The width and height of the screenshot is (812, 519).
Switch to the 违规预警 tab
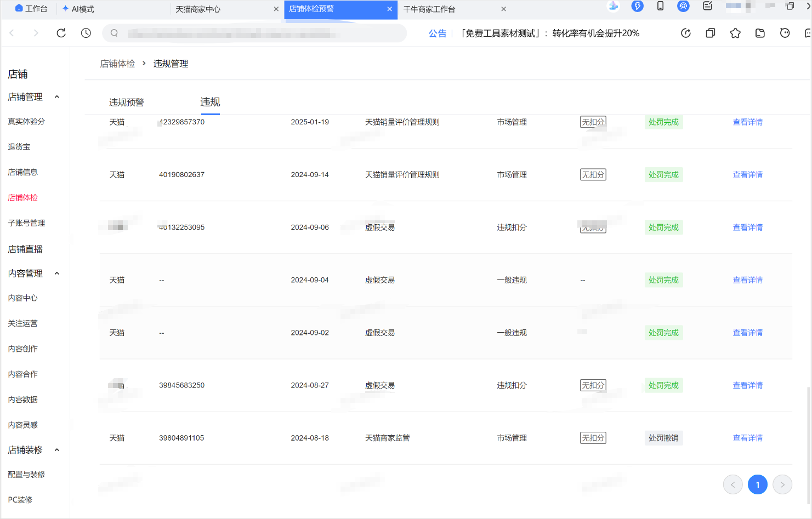pos(126,102)
